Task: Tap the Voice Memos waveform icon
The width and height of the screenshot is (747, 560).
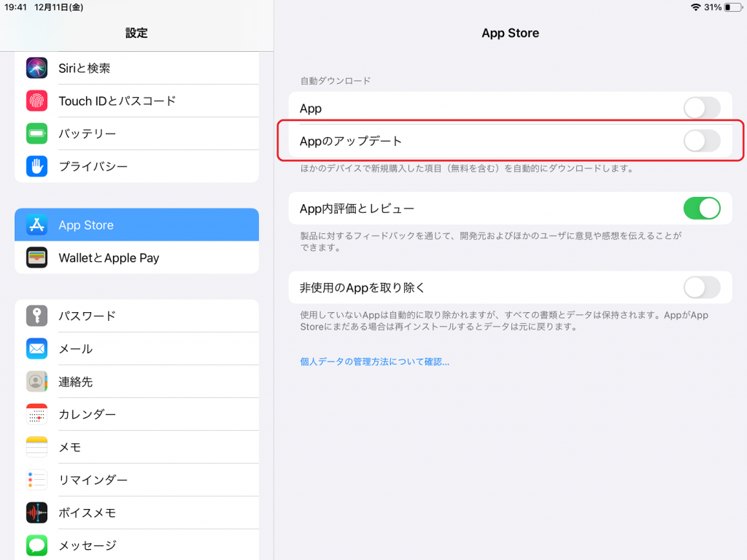Action: [36, 513]
